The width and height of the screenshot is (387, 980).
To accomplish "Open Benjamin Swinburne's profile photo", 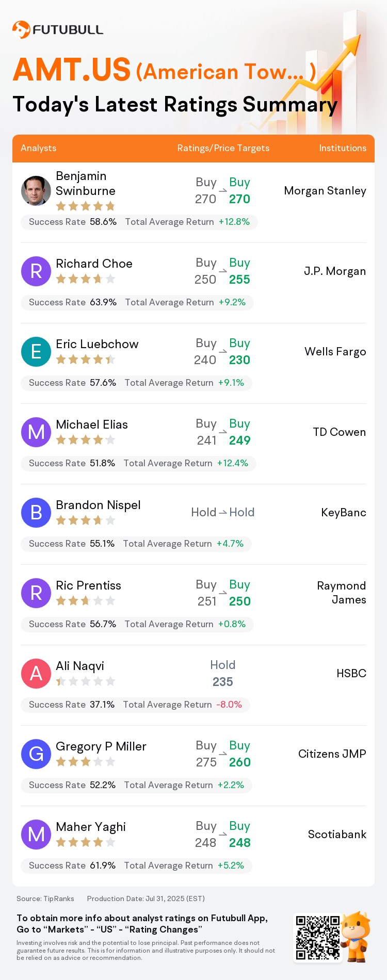I will (x=36, y=190).
